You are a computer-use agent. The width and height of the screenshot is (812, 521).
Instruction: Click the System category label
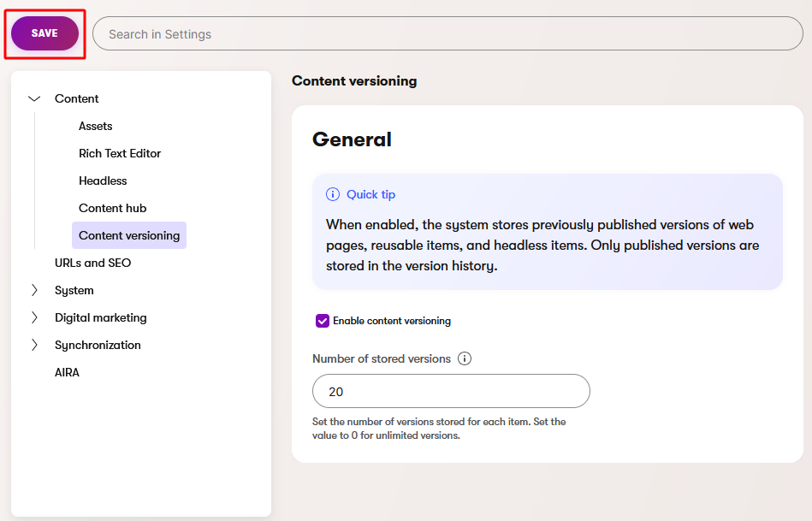point(74,290)
